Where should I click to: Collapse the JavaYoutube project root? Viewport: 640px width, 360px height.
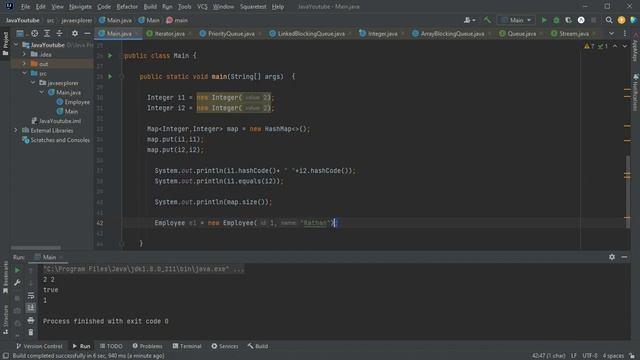point(16,45)
